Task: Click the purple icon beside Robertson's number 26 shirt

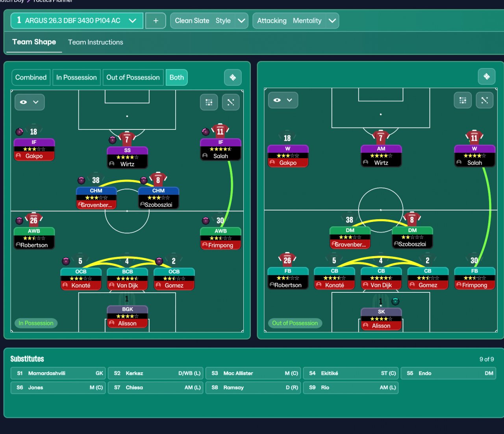Action: 19,221
